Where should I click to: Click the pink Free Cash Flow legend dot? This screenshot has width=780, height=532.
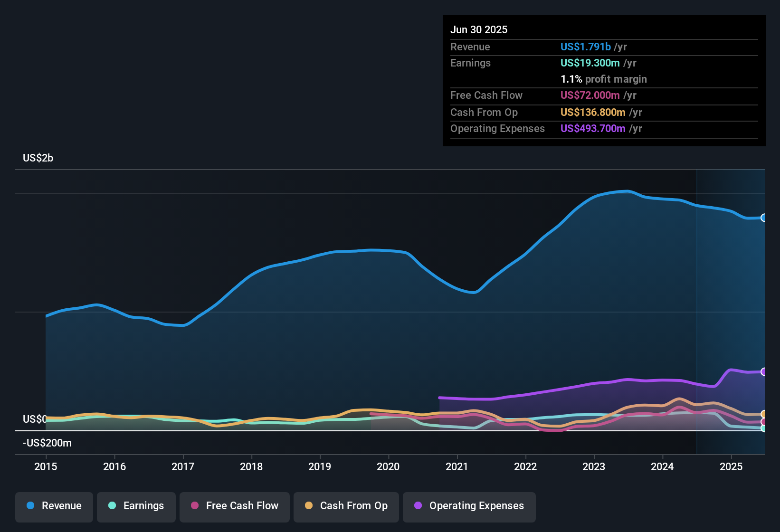click(x=194, y=506)
